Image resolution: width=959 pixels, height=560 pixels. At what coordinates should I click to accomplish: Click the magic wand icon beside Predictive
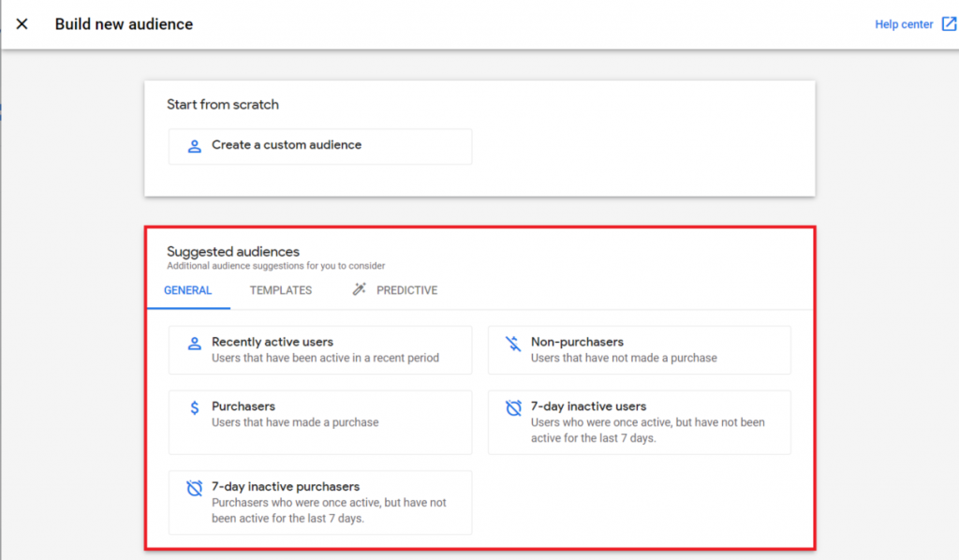pos(359,289)
